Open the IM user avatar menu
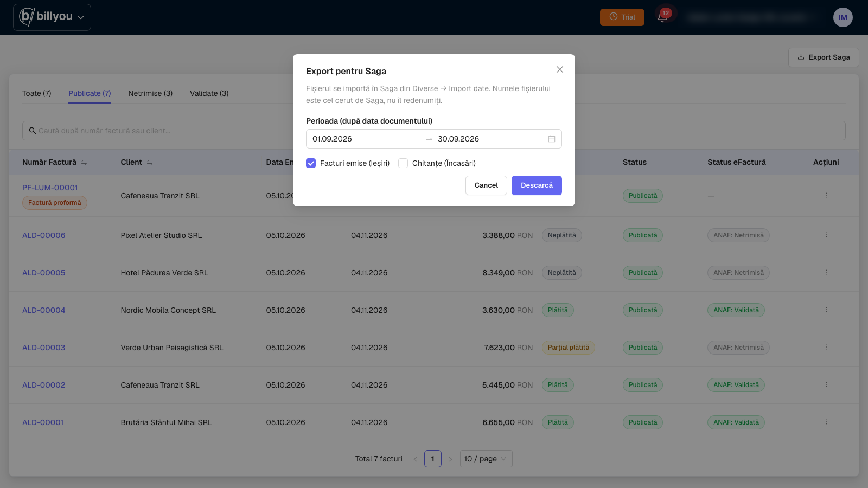 coord(843,17)
